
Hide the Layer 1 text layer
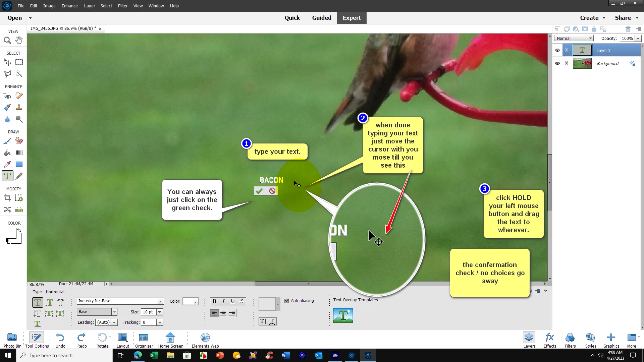[x=557, y=50]
